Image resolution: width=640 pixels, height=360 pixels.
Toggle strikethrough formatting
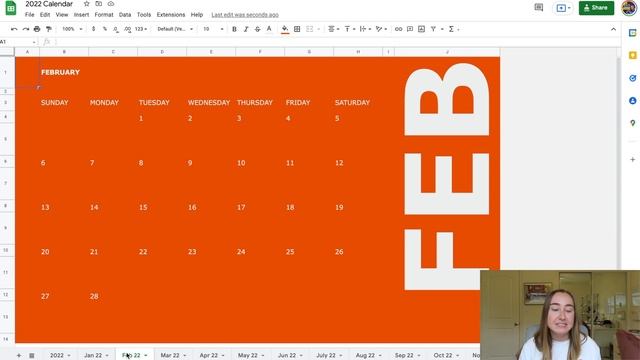257,29
